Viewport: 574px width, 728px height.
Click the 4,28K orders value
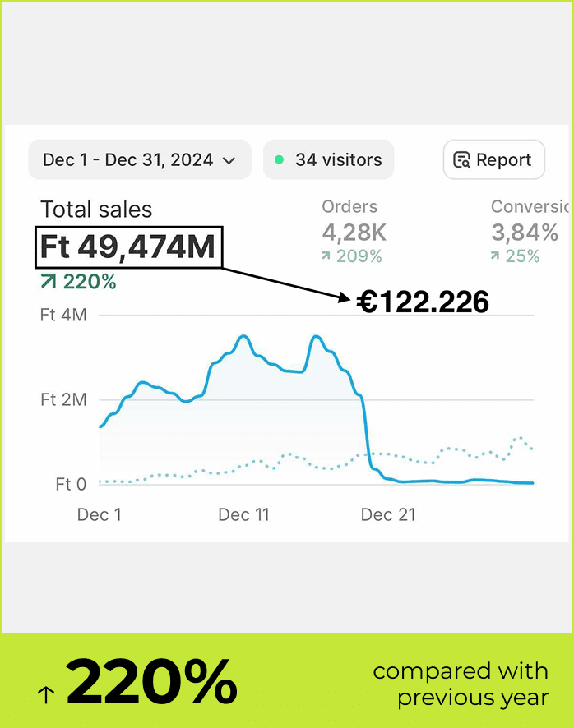pyautogui.click(x=354, y=232)
